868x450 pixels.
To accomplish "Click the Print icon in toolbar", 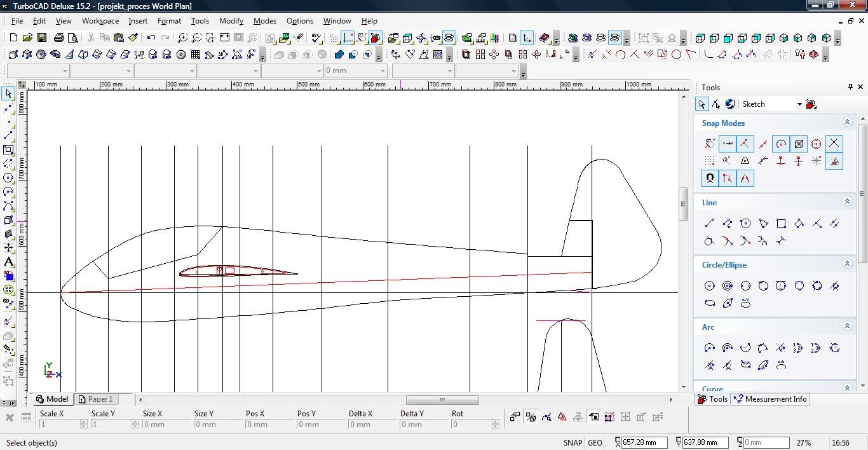I will (59, 38).
